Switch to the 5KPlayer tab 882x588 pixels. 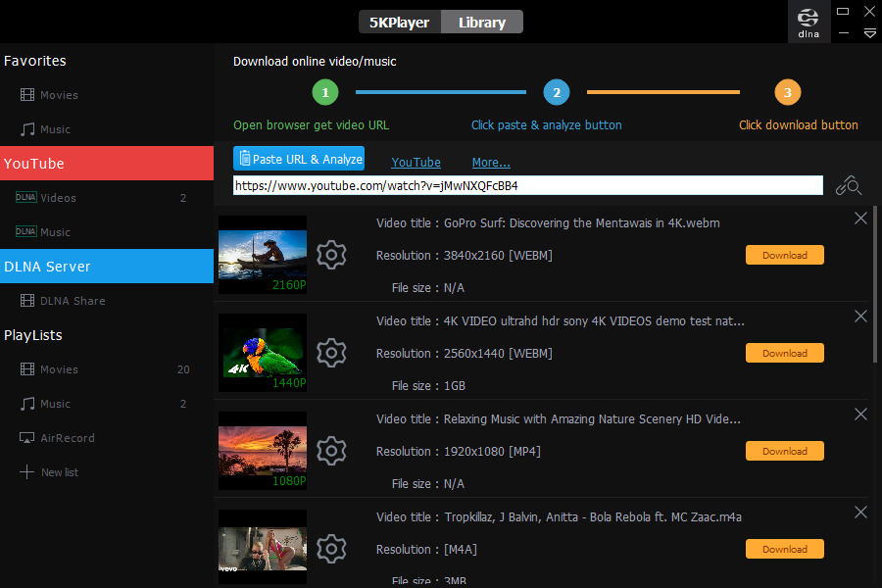pos(399,21)
